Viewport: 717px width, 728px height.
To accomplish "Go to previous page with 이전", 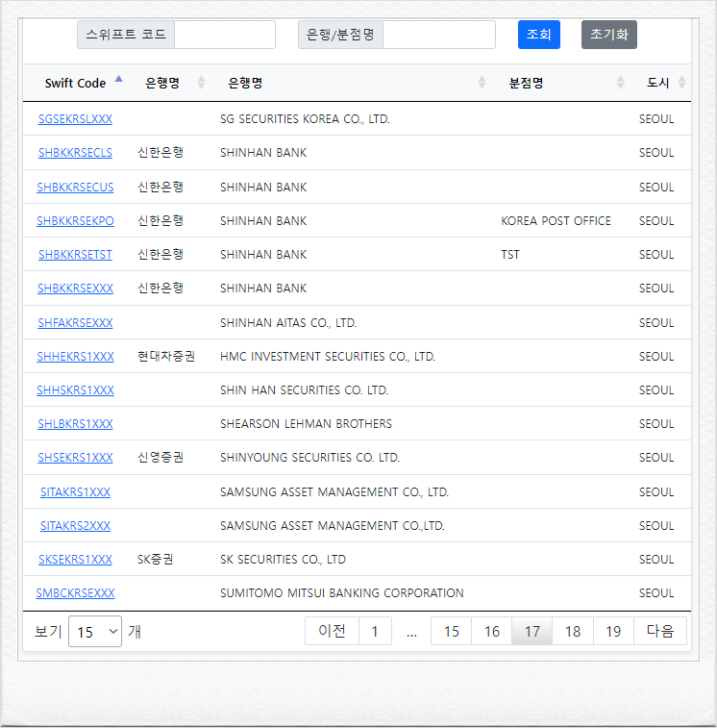I will coord(332,631).
